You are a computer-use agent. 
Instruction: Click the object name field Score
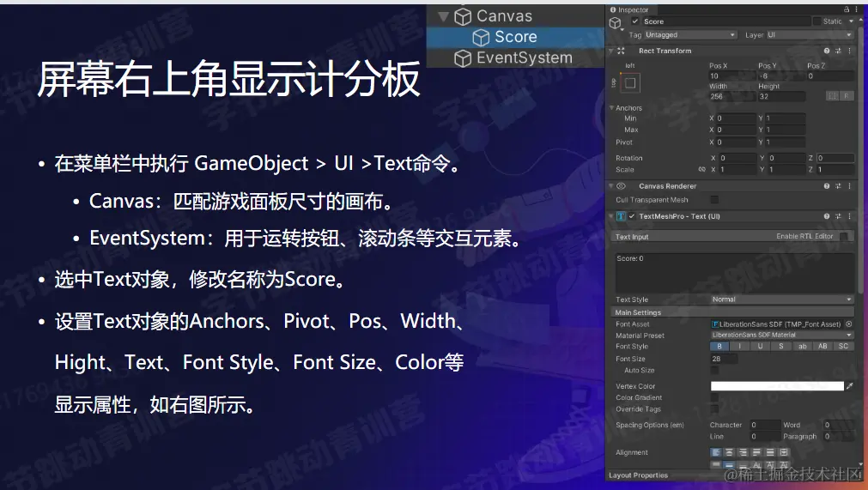(725, 21)
